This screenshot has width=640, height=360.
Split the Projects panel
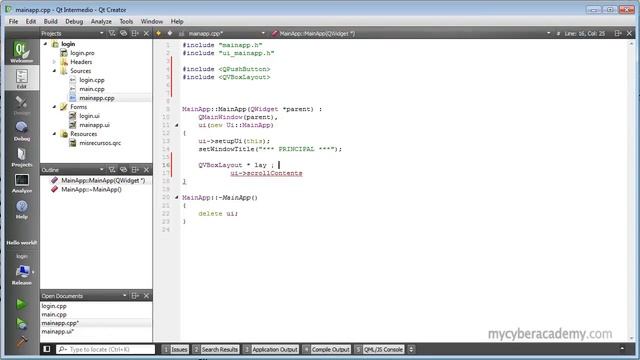coord(135,33)
